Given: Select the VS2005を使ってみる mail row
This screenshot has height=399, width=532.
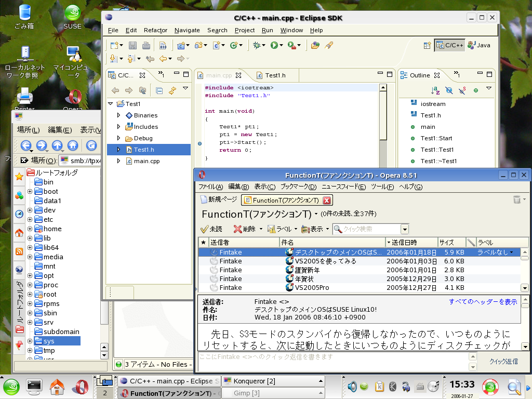Looking at the screenshot, I should [x=360, y=261].
